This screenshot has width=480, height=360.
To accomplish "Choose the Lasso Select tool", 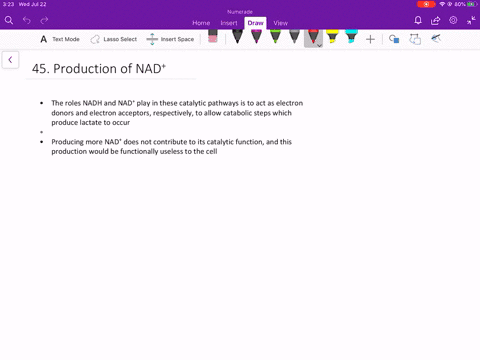I will pos(114,39).
